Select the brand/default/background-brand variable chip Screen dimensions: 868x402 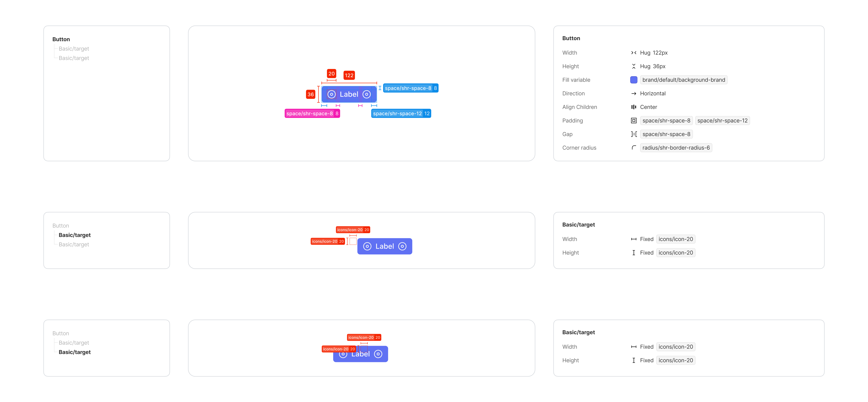click(683, 80)
